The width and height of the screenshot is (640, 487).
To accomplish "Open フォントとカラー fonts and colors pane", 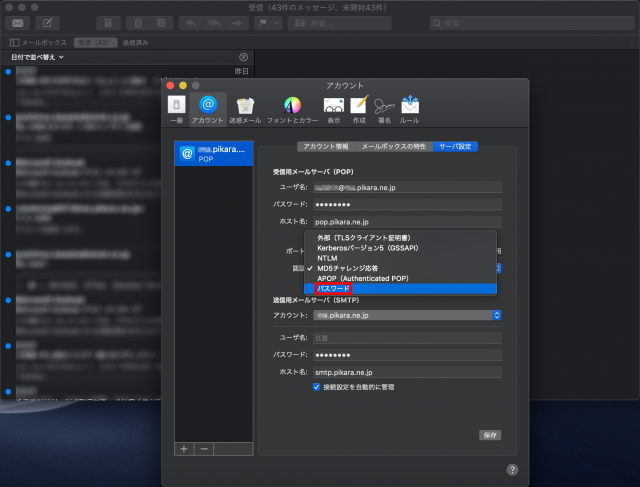I will (292, 108).
